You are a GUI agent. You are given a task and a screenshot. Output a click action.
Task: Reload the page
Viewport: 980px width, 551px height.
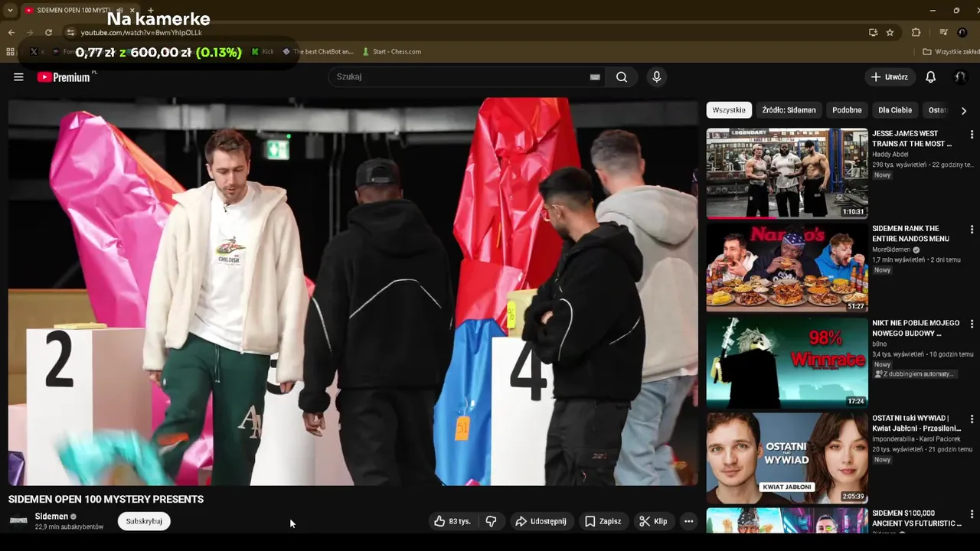(48, 32)
